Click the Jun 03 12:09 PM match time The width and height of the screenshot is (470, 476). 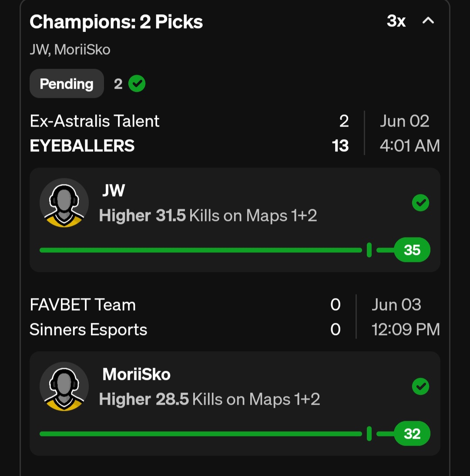click(x=405, y=317)
